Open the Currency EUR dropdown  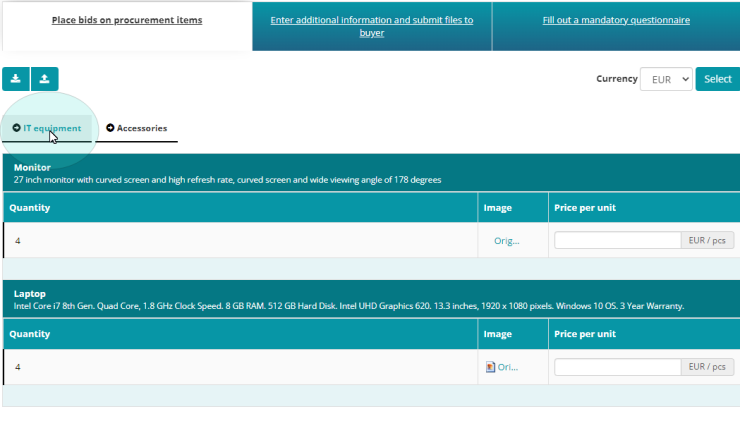pyautogui.click(x=666, y=79)
